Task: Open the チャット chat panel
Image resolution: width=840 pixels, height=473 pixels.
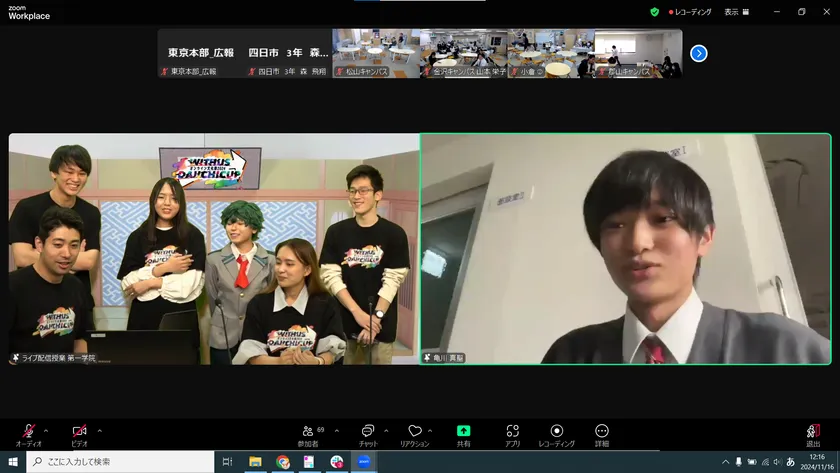Action: [x=367, y=432]
